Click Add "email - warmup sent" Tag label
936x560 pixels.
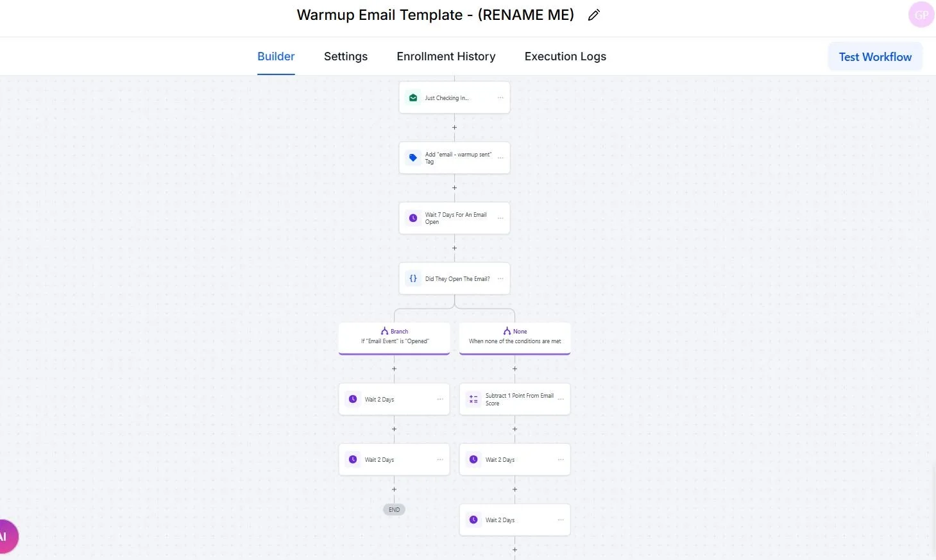tap(458, 158)
